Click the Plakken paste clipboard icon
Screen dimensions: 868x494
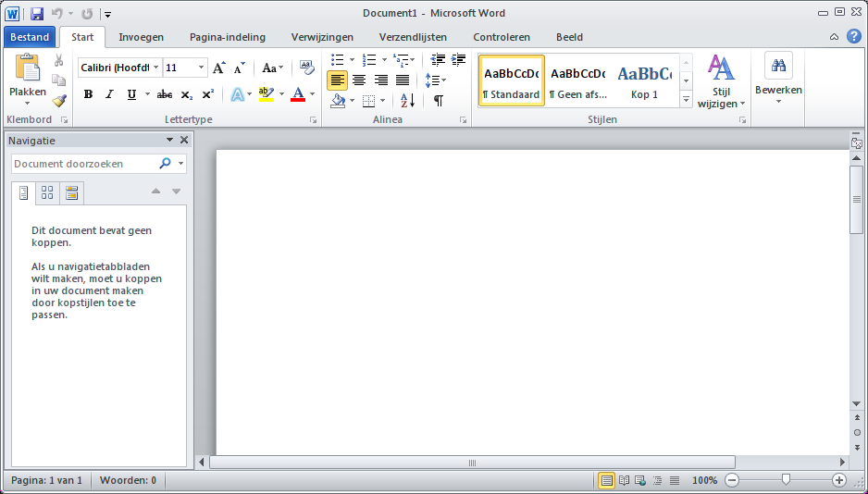[x=27, y=68]
